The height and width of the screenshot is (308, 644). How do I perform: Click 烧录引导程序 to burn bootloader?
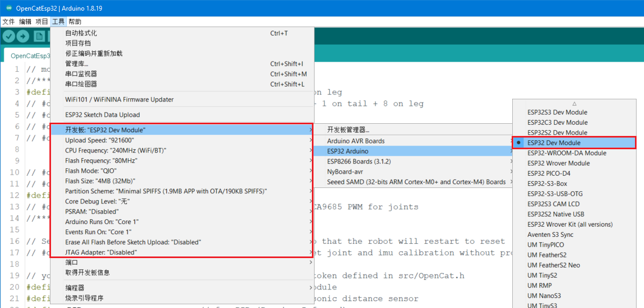[x=182, y=298]
